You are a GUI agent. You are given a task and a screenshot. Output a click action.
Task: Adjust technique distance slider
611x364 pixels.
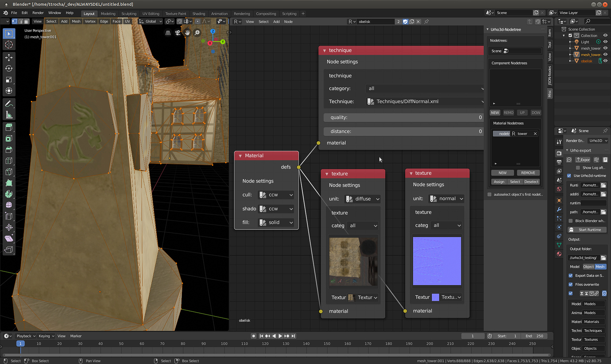403,131
